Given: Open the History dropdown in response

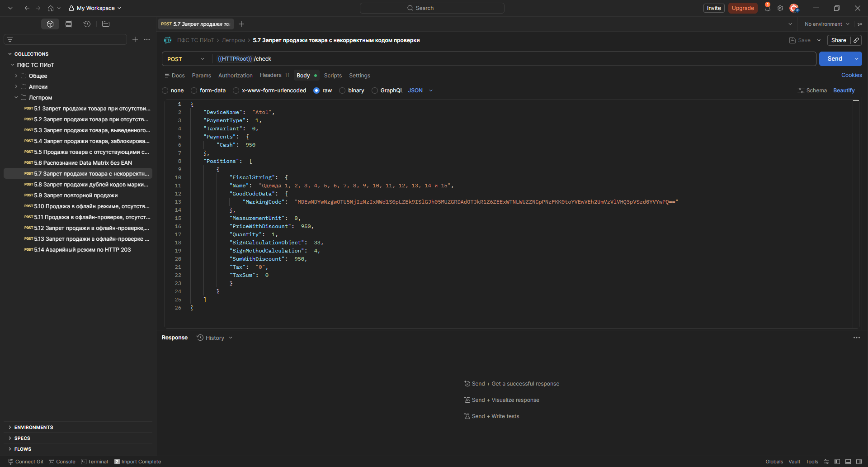Looking at the screenshot, I should [215, 338].
